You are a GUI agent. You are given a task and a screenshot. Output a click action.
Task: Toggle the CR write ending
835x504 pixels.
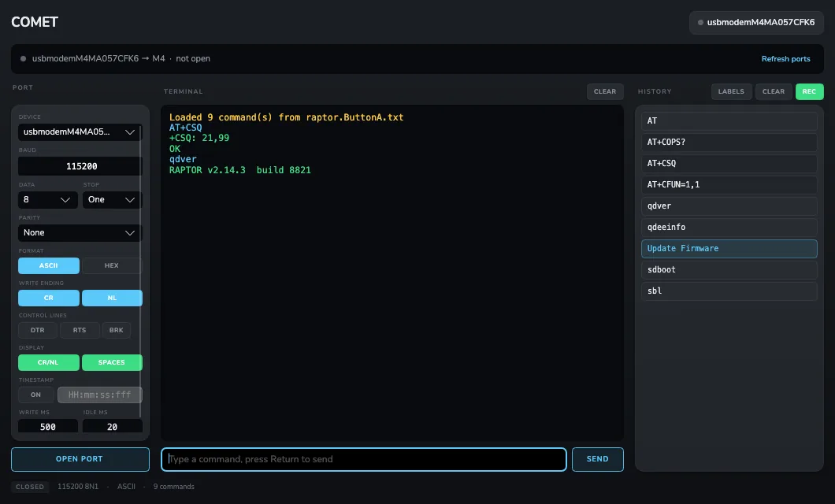(x=49, y=298)
